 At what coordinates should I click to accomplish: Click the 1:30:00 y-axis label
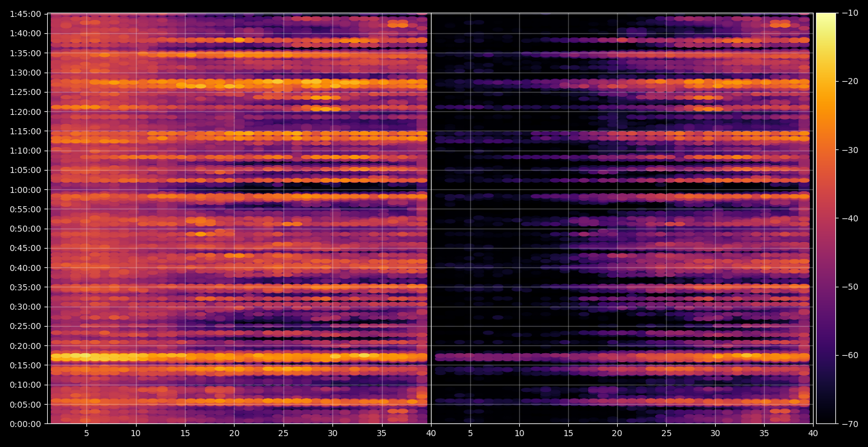point(25,73)
